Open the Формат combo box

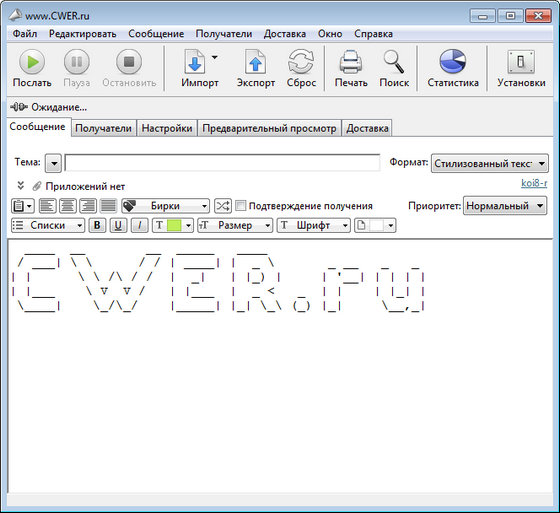[x=490, y=164]
